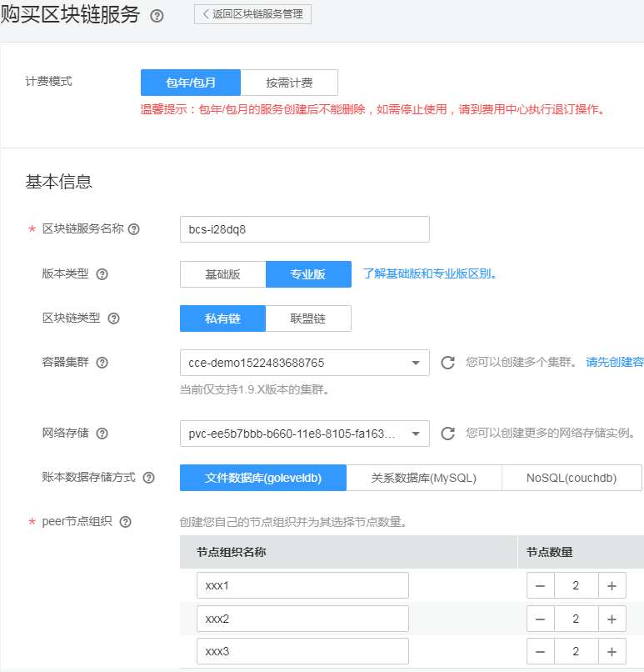The height and width of the screenshot is (672, 644).
Task: Click node count value for xxx2
Action: click(x=577, y=619)
